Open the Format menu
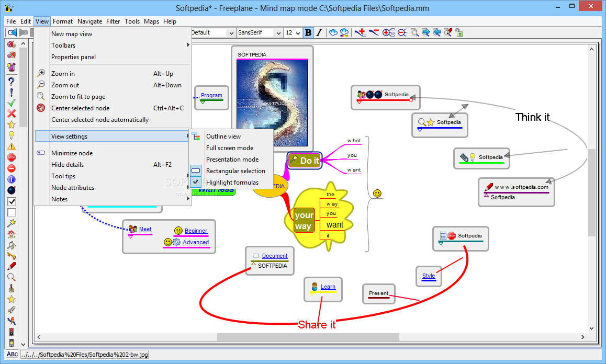 [63, 21]
